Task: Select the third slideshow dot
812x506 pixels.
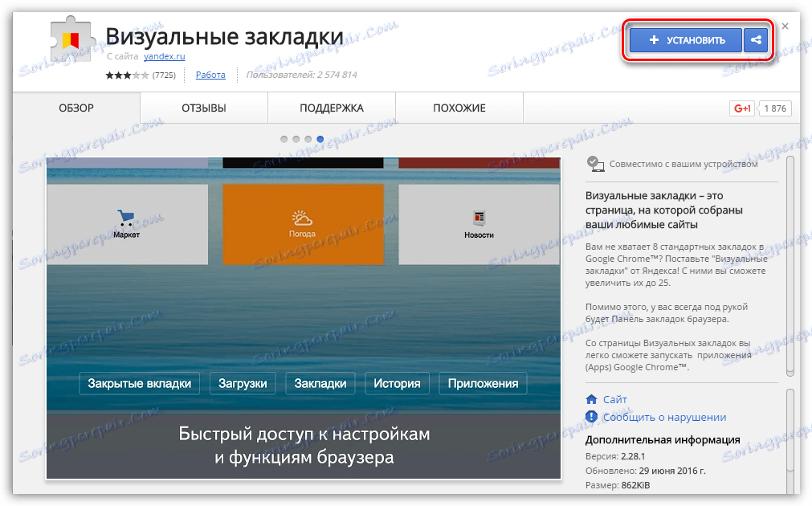Action: click(308, 139)
